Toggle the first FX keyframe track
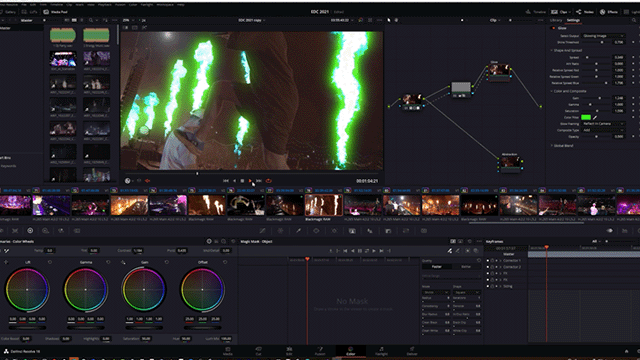The image size is (640, 360). tap(487, 273)
